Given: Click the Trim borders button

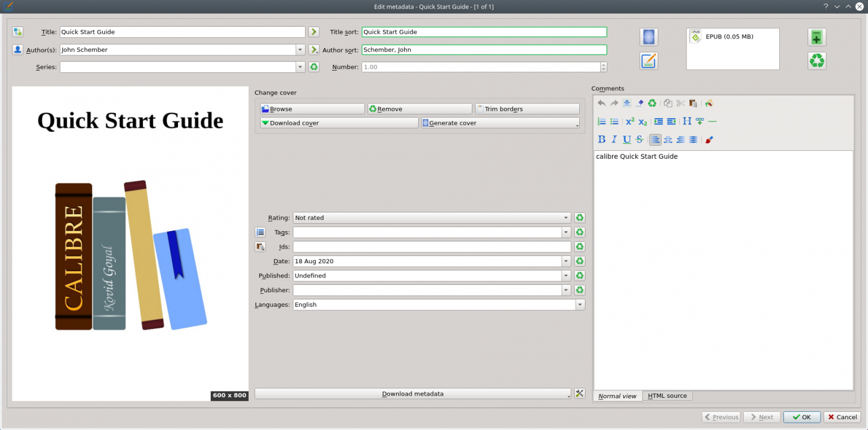Looking at the screenshot, I should (527, 108).
